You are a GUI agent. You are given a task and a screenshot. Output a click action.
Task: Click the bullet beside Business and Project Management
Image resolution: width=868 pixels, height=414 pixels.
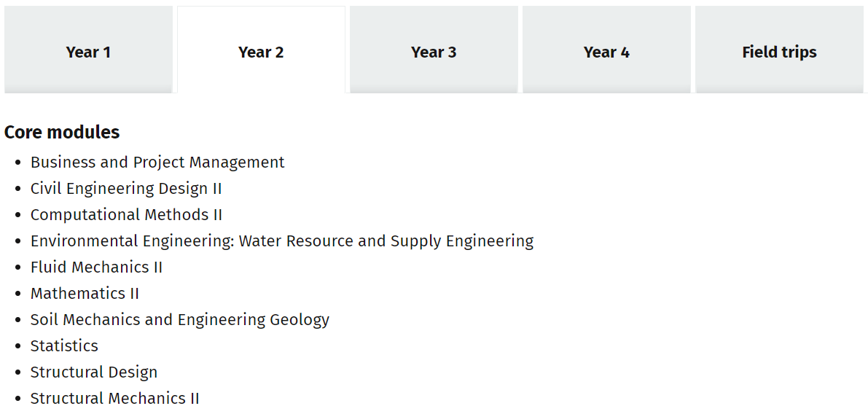click(x=18, y=163)
